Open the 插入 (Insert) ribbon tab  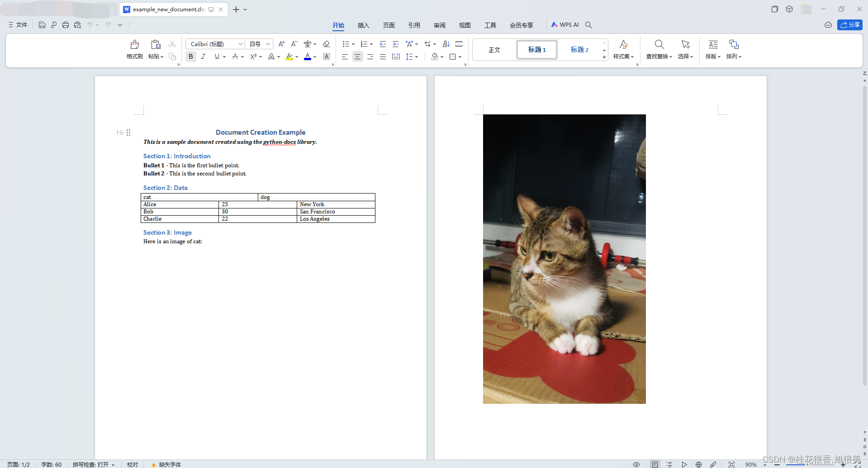click(364, 25)
